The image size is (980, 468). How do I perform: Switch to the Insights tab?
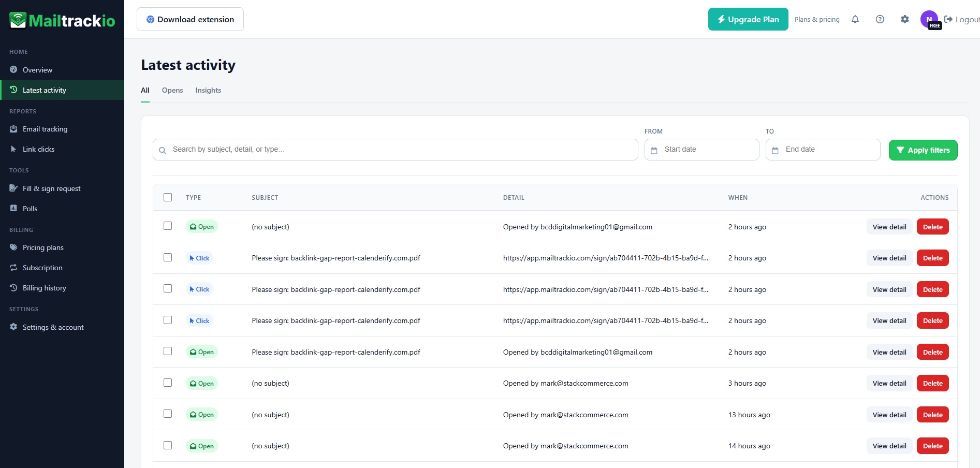[208, 90]
